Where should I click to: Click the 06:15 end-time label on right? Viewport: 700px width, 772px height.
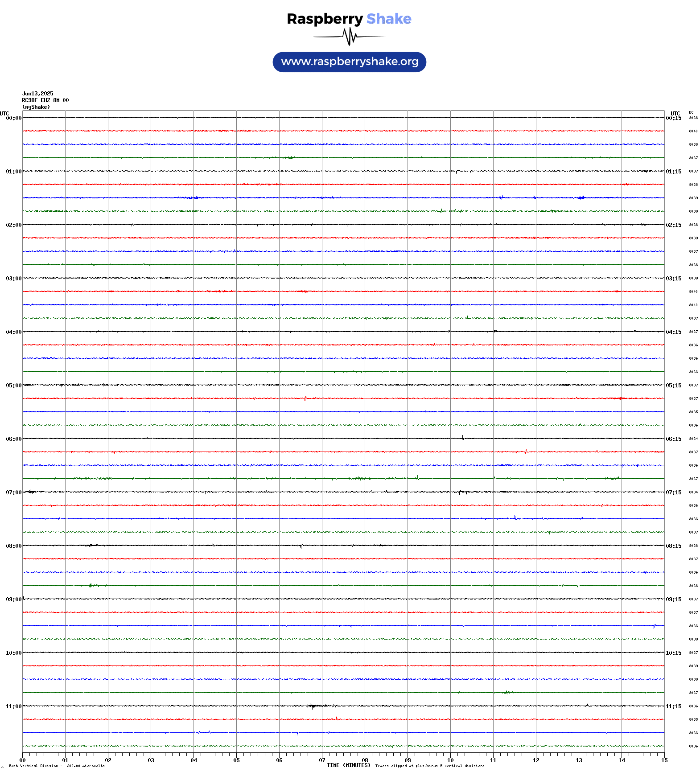674,439
